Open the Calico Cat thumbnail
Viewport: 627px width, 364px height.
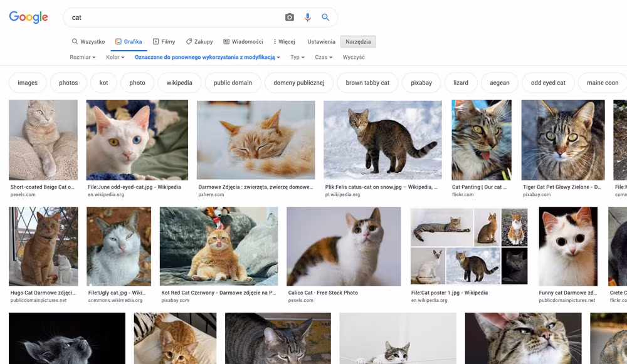[x=344, y=246]
